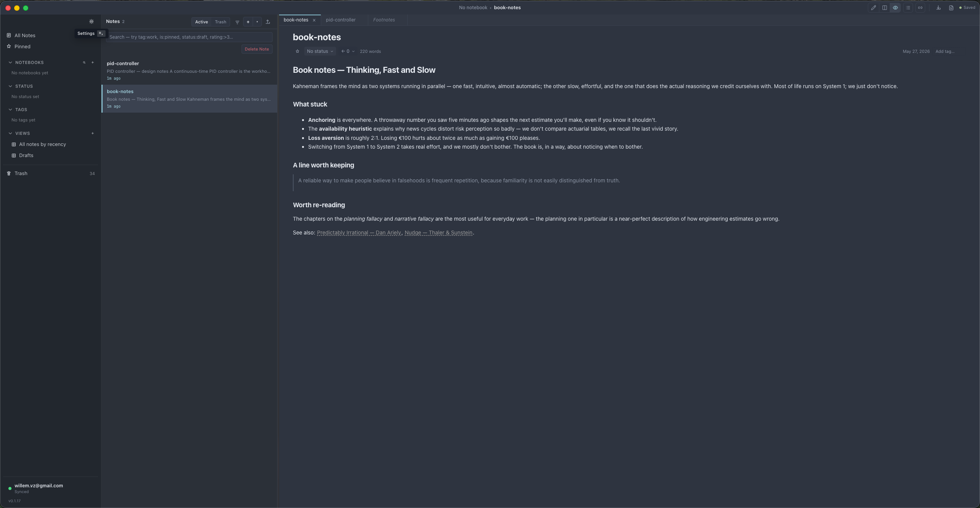The image size is (980, 508).
Task: Collapse the NOTEBOOKS section
Action: click(10, 62)
